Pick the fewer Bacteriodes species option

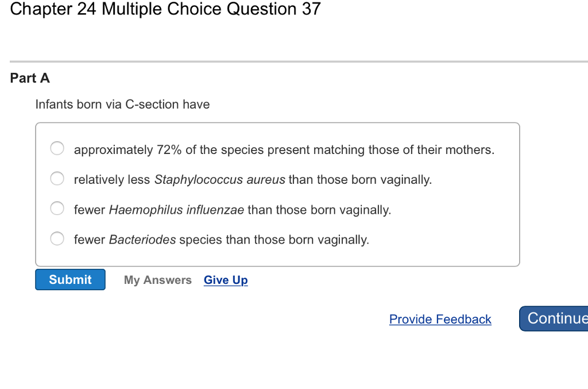pos(57,238)
